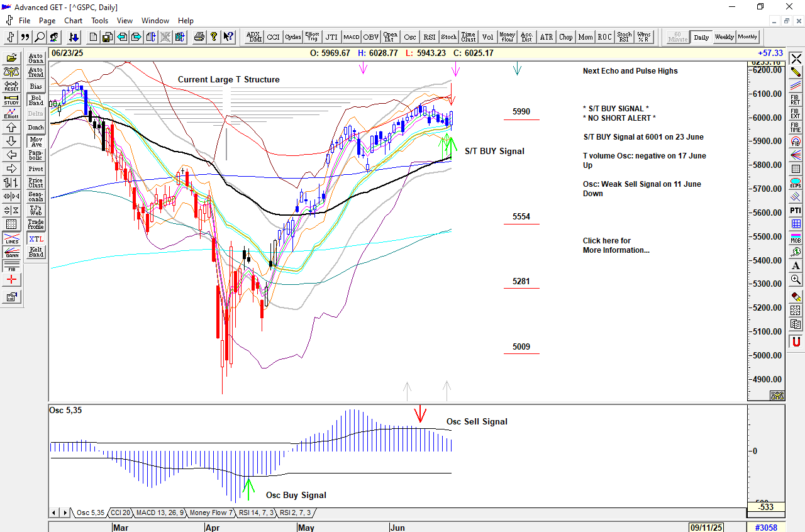The width and height of the screenshot is (805, 532).
Task: Open the PTI tool on right toolbar
Action: pos(796,210)
